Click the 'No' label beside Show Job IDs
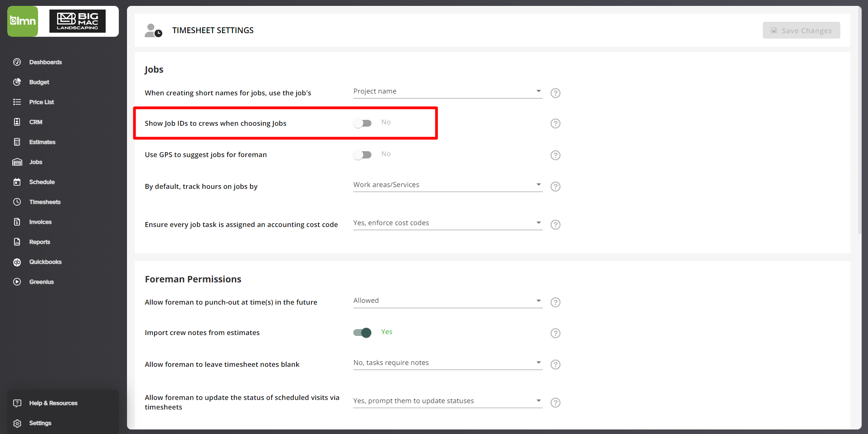 coord(386,122)
